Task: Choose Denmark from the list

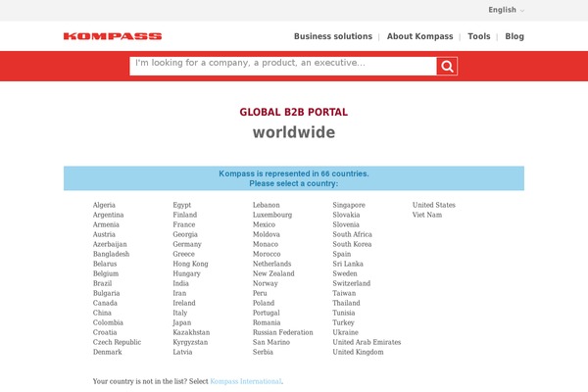Action: (x=108, y=352)
